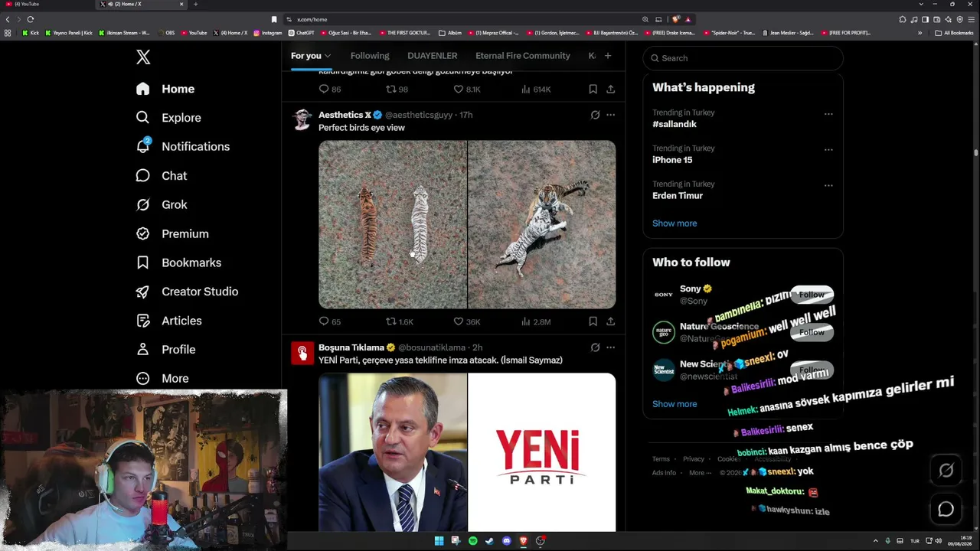Screen dimensions: 980x551
Task: Open a new browser tab
Action: point(195,5)
